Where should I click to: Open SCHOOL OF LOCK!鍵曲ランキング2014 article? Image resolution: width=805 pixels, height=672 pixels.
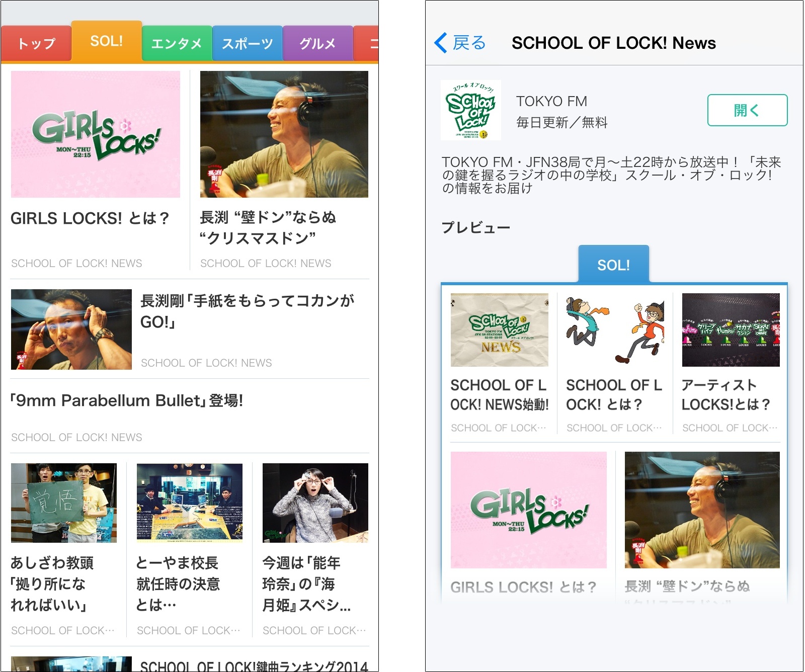[x=254, y=666]
